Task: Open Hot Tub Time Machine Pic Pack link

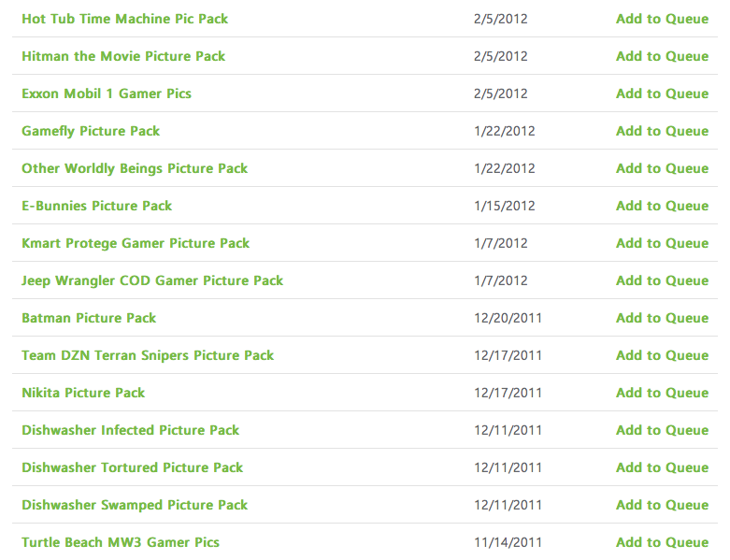Action: (124, 19)
